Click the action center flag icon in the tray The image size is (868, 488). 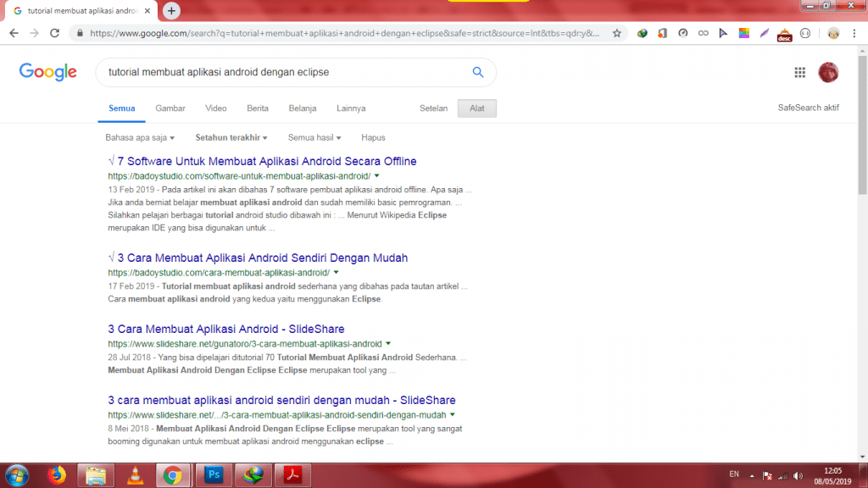(767, 476)
